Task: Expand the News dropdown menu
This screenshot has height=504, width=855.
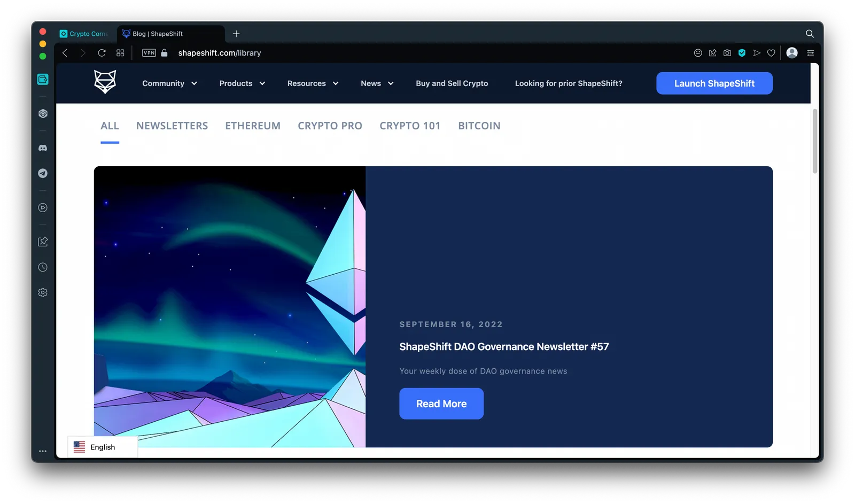Action: (377, 83)
